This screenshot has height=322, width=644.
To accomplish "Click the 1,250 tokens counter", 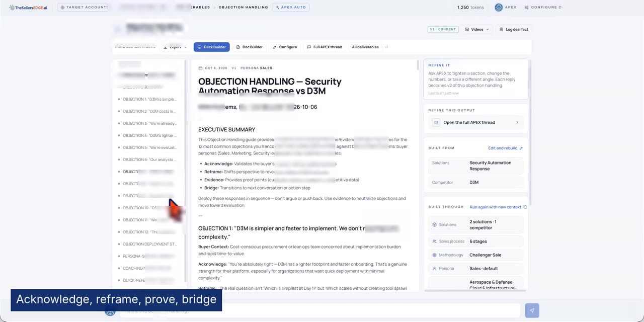I will 470,8.
